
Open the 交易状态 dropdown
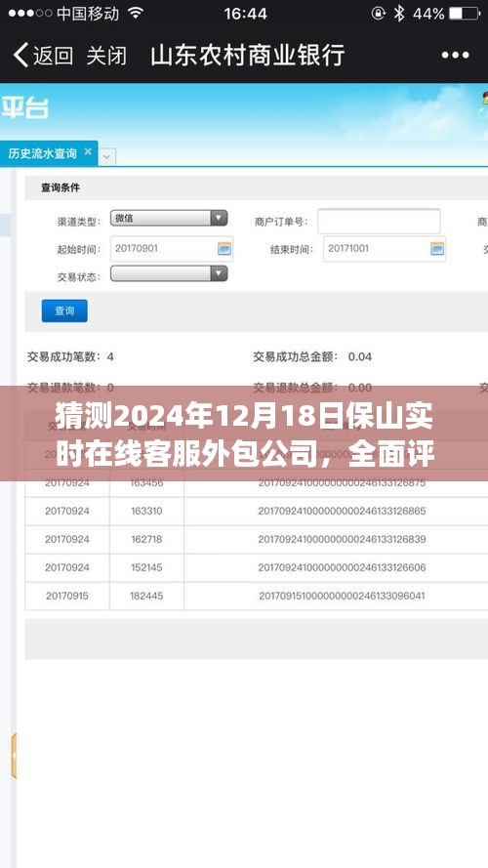[x=169, y=273]
